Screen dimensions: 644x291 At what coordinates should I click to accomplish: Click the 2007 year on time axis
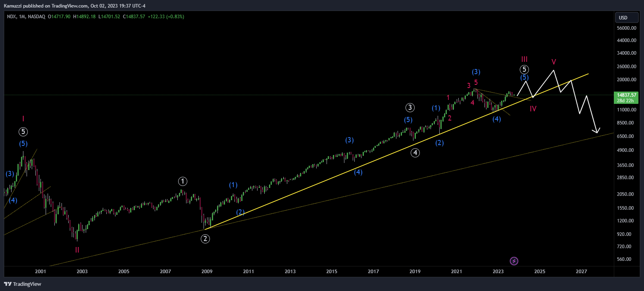[x=165, y=272]
